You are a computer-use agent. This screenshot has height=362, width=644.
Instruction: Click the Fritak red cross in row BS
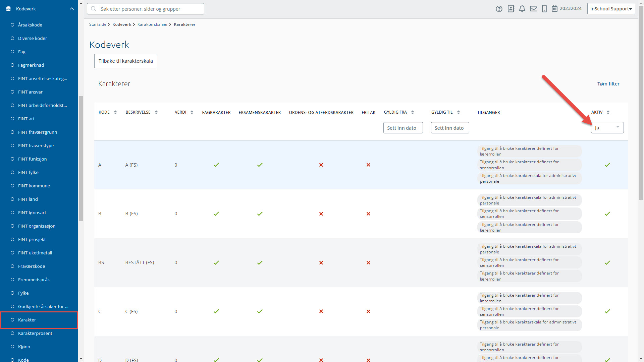(368, 263)
